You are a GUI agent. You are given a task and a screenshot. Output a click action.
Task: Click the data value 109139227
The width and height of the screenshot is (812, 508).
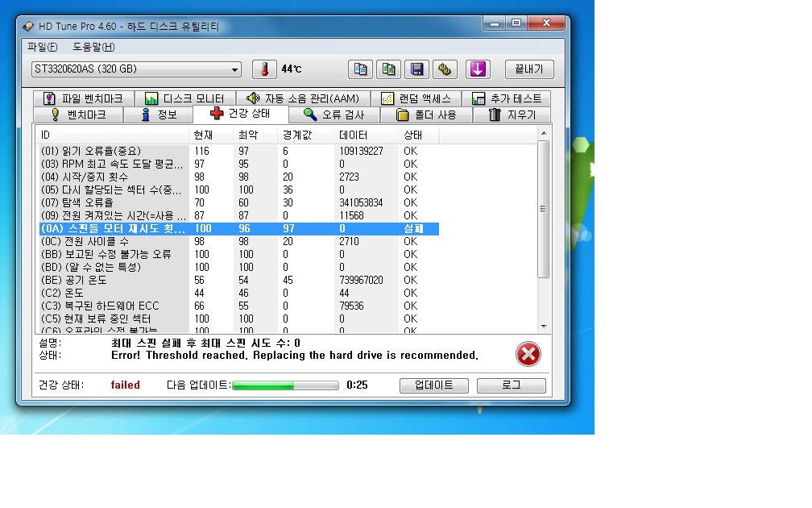(x=361, y=151)
